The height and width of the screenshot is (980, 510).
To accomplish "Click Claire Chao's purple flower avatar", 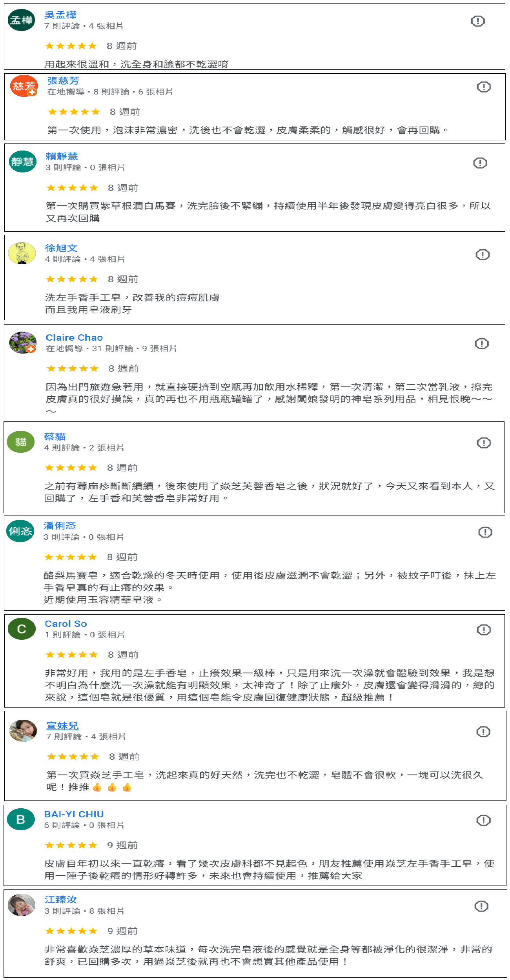I will (23, 343).
